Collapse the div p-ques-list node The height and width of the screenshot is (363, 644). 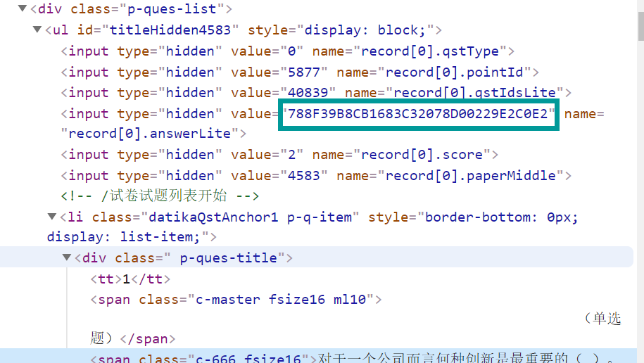23,8
